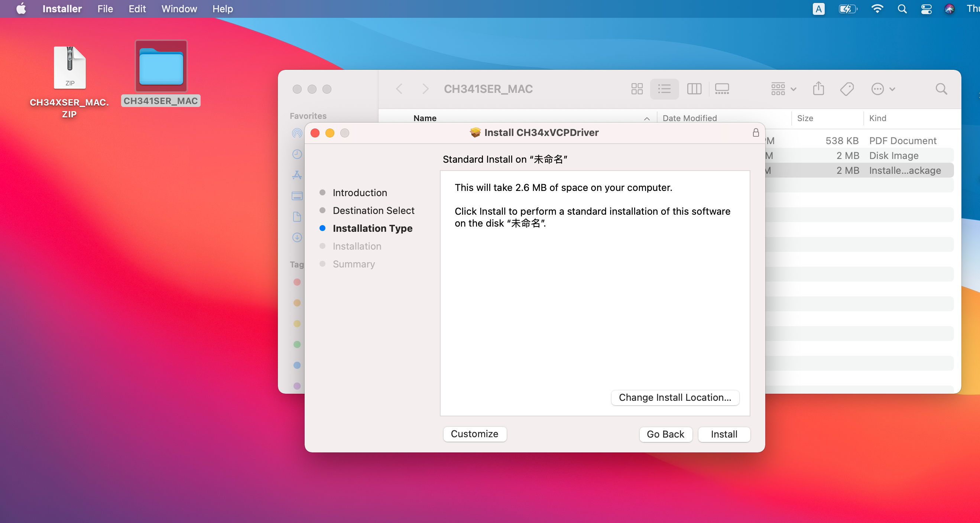Switch Finder to list view
The width and height of the screenshot is (980, 523).
664,89
